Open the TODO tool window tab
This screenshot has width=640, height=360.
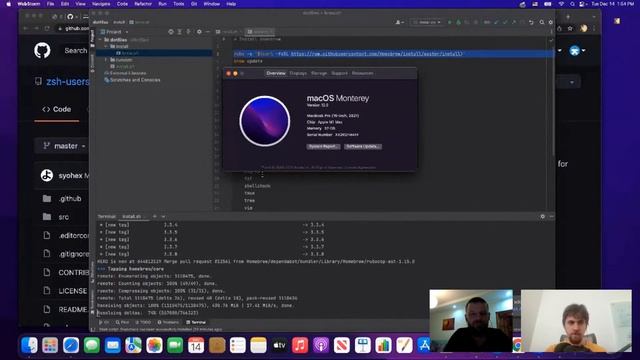pyautogui.click(x=143, y=322)
